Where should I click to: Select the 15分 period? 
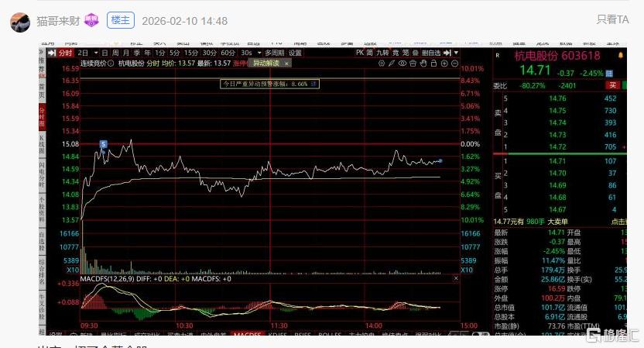(191, 53)
